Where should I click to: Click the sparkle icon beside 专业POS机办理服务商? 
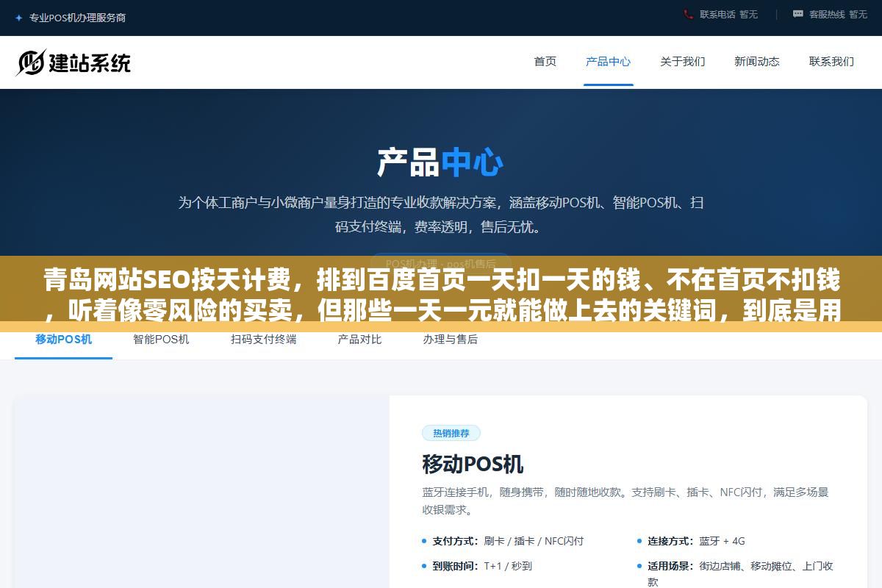pyautogui.click(x=18, y=18)
